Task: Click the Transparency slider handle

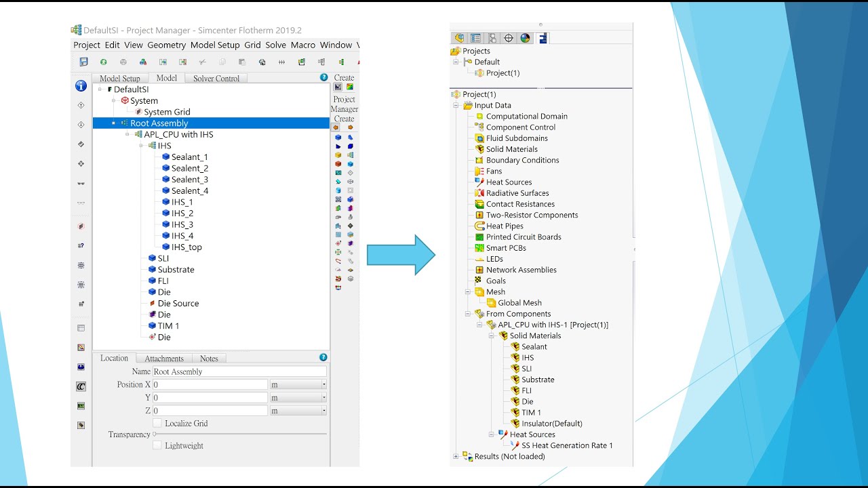Action: point(155,434)
